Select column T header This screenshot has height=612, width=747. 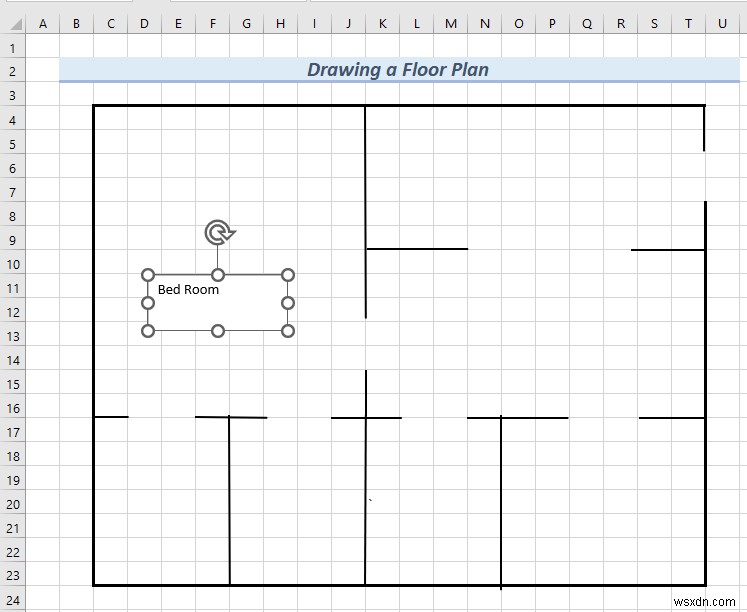[688, 24]
